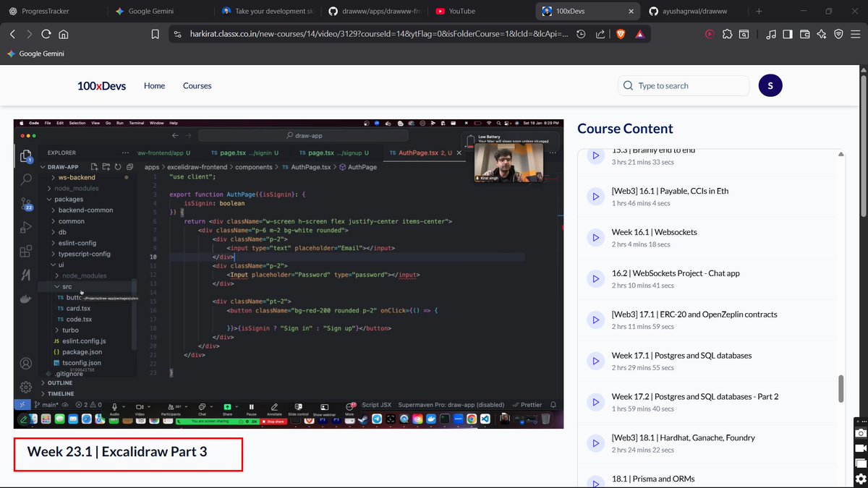The height and width of the screenshot is (488, 868).
Task: Click the gear settings icon at bottom right
Action: (861, 477)
